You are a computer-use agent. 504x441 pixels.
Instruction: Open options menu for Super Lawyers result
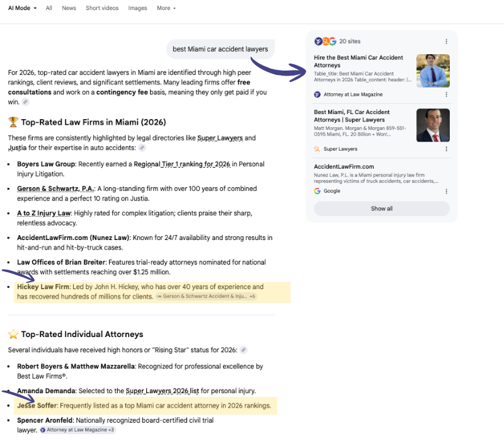(x=446, y=149)
